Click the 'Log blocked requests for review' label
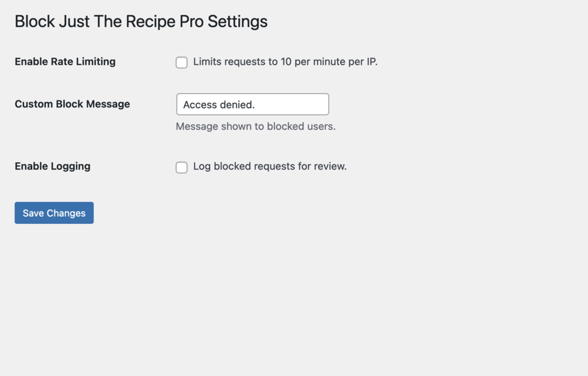The height and width of the screenshot is (376, 588). pos(270,167)
